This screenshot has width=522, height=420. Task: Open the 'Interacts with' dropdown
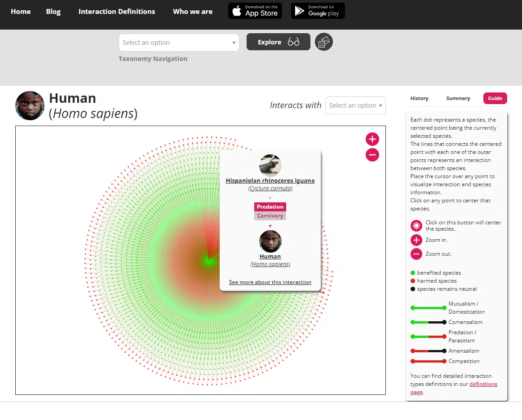pos(355,105)
